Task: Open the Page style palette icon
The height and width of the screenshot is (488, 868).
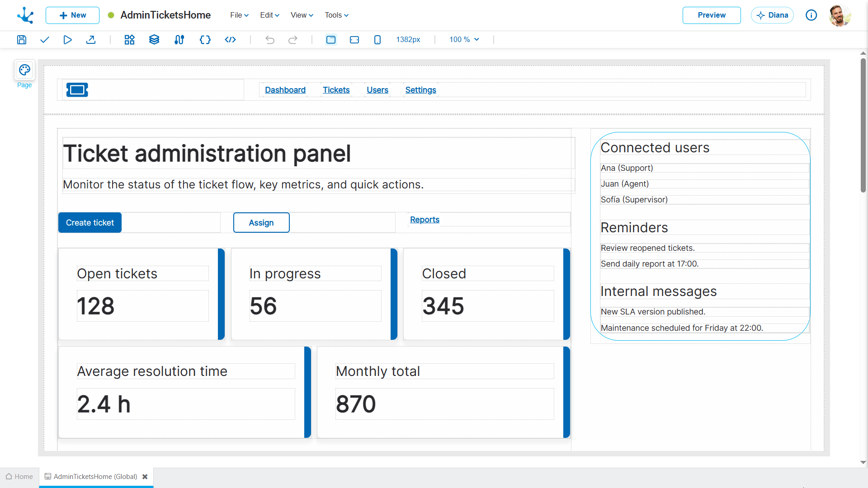Action: click(24, 70)
